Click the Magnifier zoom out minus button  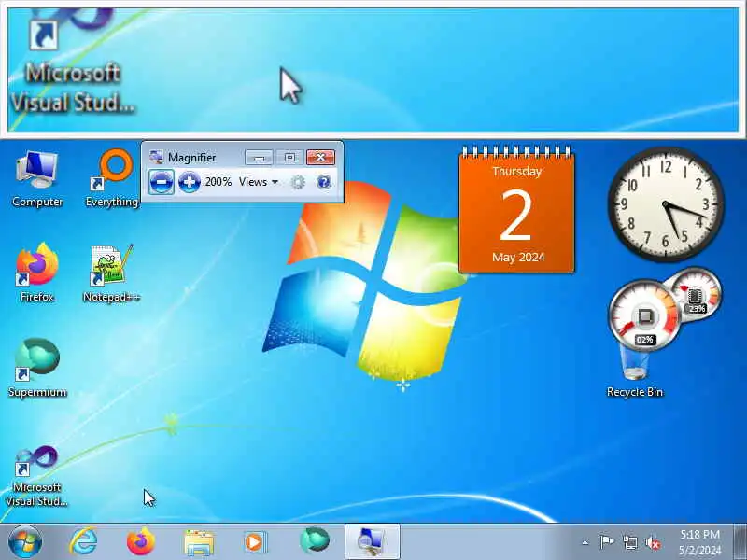tap(162, 182)
